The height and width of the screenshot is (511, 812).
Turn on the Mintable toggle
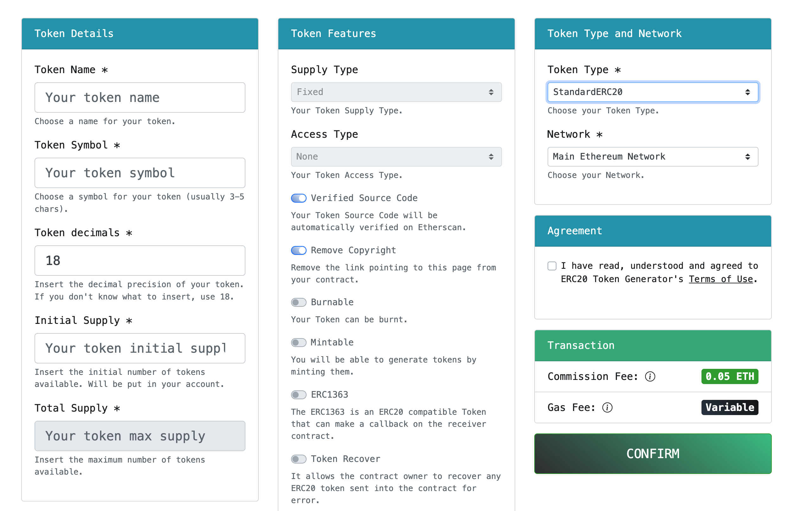click(298, 343)
